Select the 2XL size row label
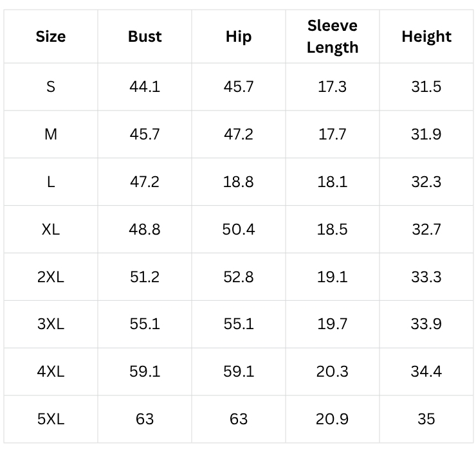 (x=51, y=277)
